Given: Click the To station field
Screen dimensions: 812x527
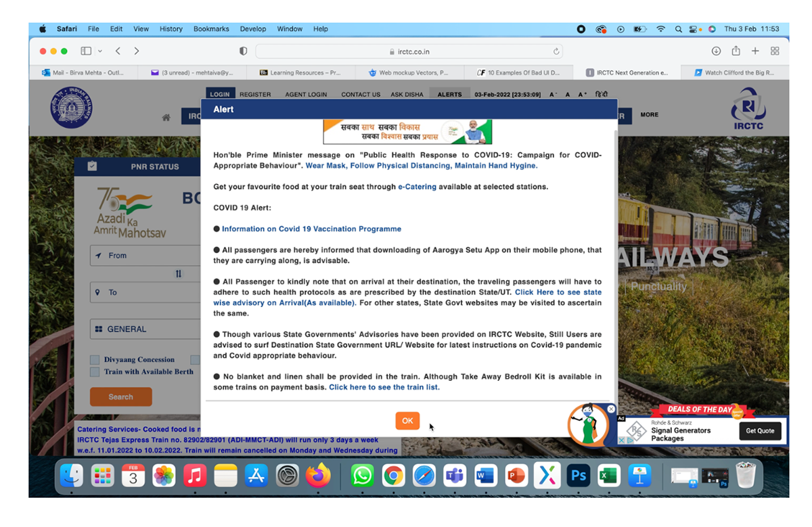Looking at the screenshot, I should click(x=145, y=292).
